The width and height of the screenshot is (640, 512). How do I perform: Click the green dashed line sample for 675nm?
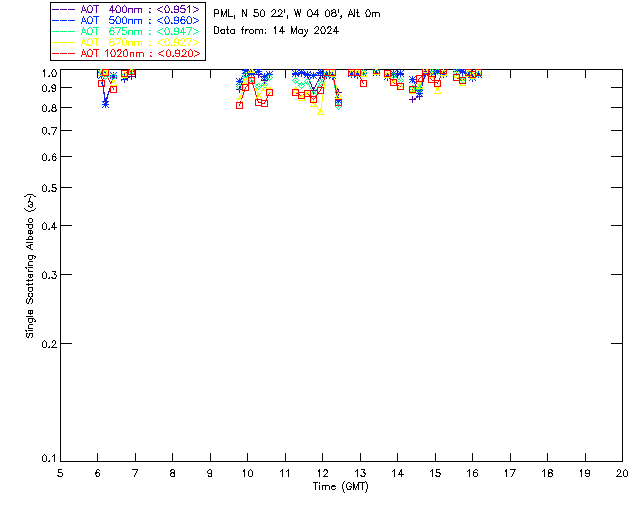(x=64, y=31)
